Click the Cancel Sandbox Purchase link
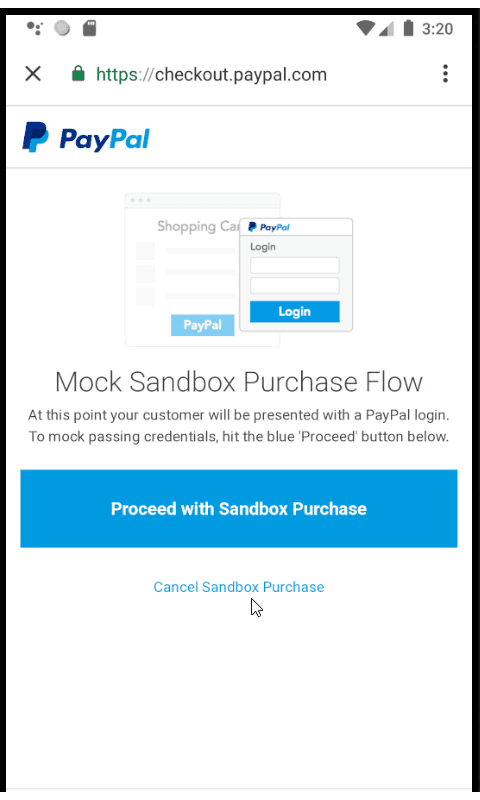 pos(239,587)
